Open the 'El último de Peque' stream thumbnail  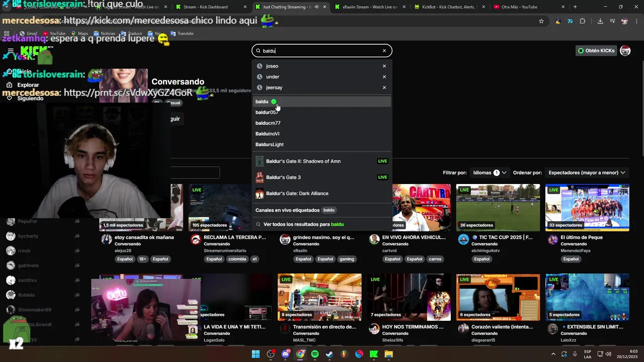click(x=587, y=208)
